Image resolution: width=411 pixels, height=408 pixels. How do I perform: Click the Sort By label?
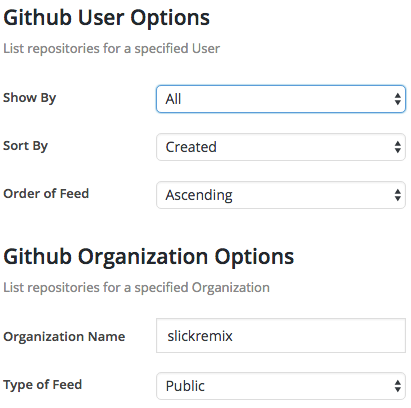(26, 146)
